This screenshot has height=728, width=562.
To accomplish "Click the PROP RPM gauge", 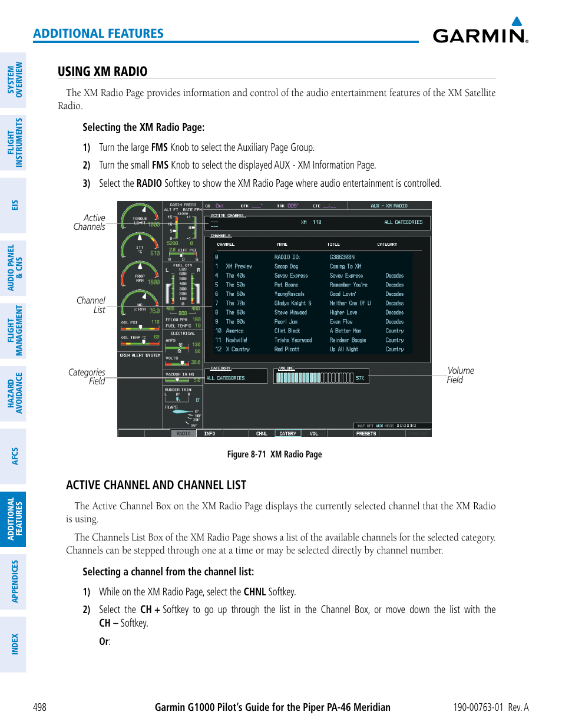I will coord(140,275).
